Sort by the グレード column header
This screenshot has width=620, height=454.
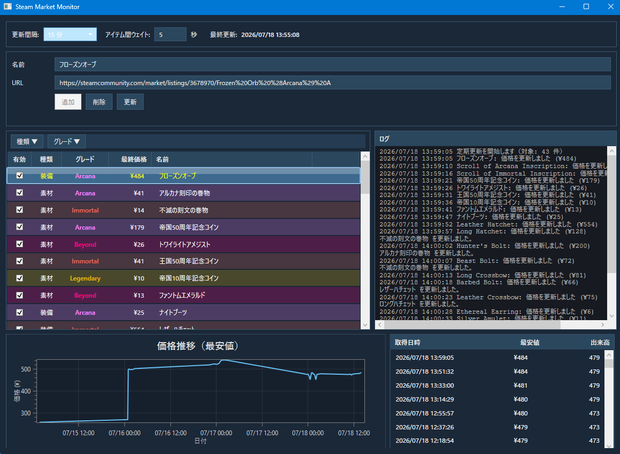tap(85, 159)
